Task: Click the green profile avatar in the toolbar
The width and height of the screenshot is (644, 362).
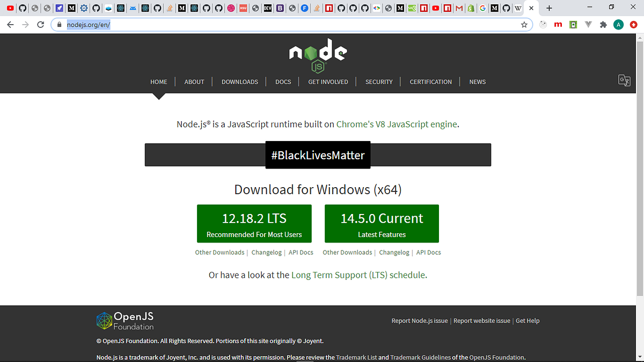Action: [618, 24]
